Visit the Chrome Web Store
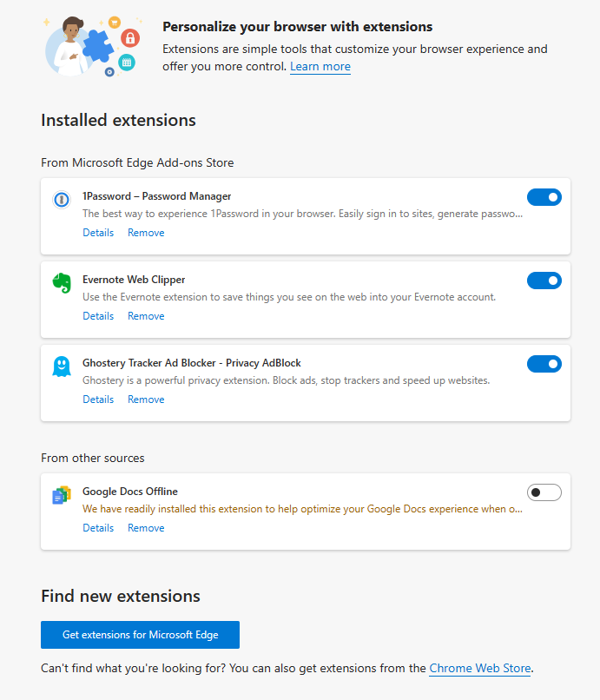600x700 pixels. click(479, 668)
